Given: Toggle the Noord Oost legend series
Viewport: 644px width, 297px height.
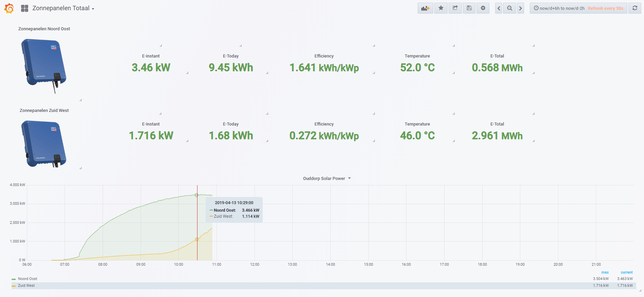Looking at the screenshot, I should click(28, 279).
